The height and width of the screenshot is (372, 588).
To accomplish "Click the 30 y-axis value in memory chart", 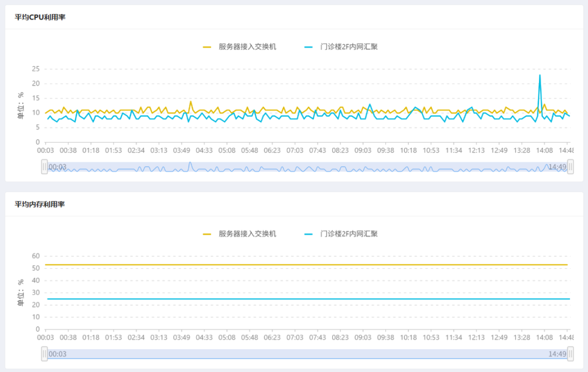I will (35, 293).
